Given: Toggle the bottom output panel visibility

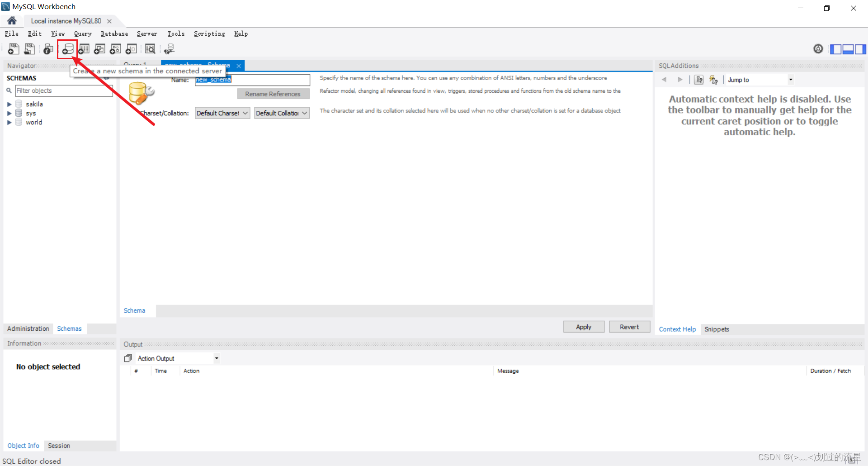Looking at the screenshot, I should point(848,49).
